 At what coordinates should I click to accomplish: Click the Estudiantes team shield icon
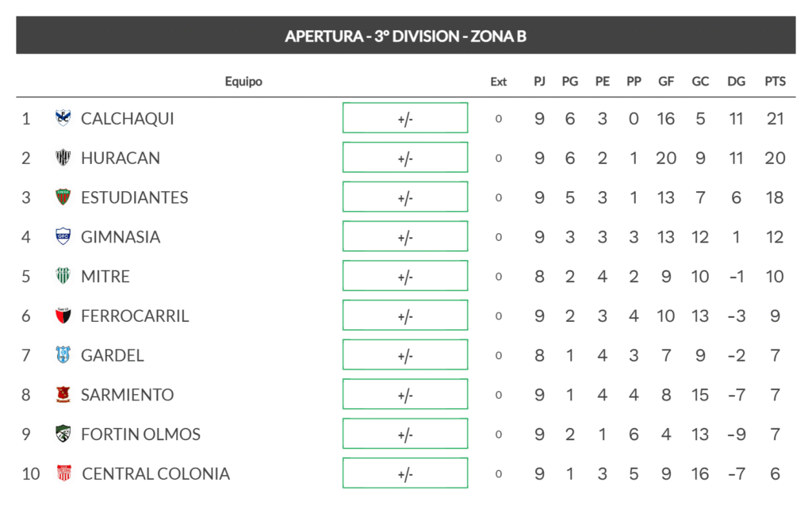(63, 197)
